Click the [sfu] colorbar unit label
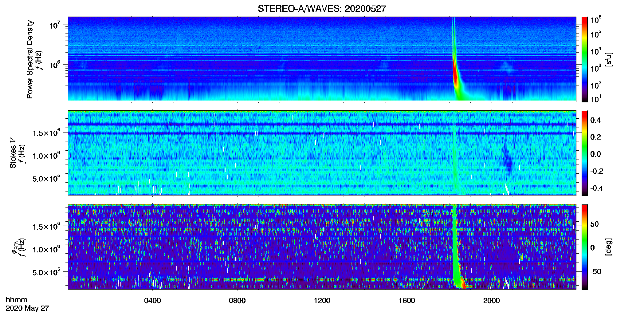644x332 pixels. click(608, 60)
